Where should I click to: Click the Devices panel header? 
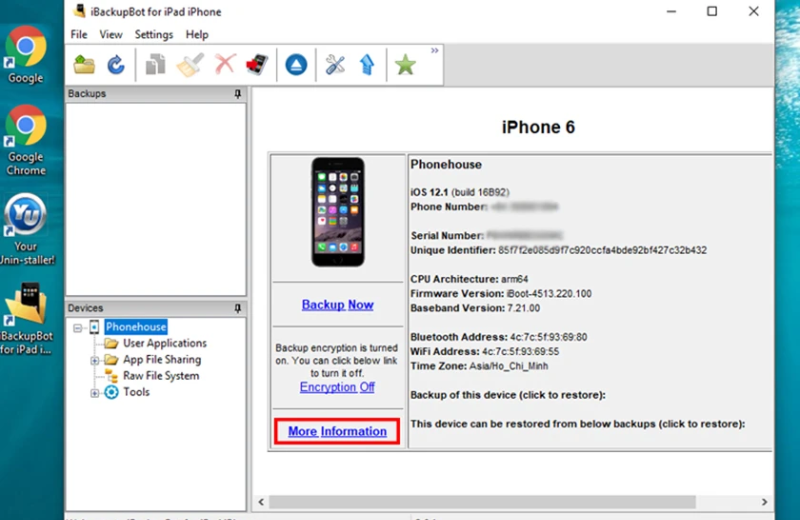pos(156,308)
